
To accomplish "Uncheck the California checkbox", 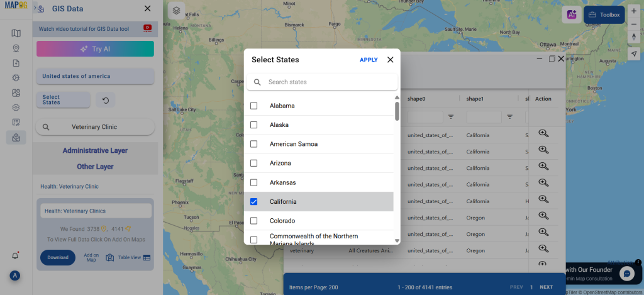I will pos(254,202).
